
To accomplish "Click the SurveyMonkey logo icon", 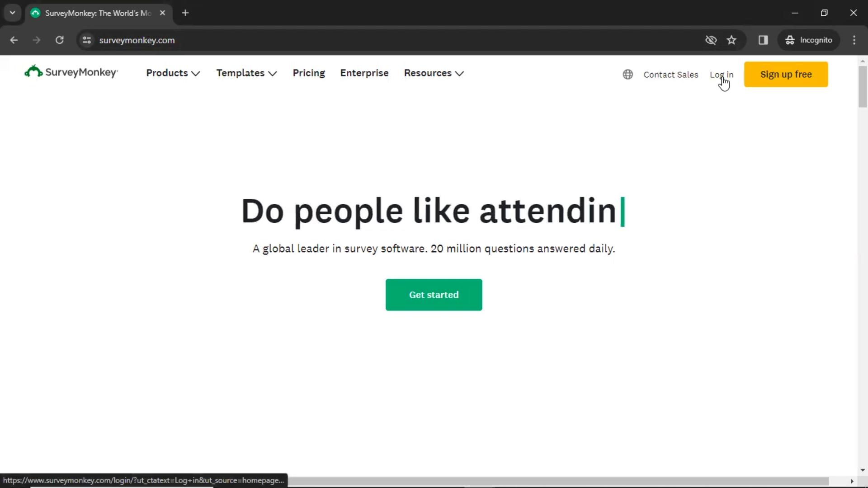I will (33, 71).
